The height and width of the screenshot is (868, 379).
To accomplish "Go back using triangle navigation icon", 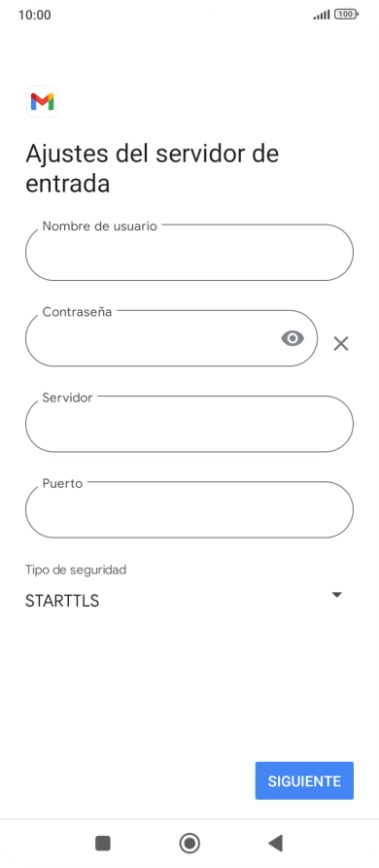I will tap(276, 843).
